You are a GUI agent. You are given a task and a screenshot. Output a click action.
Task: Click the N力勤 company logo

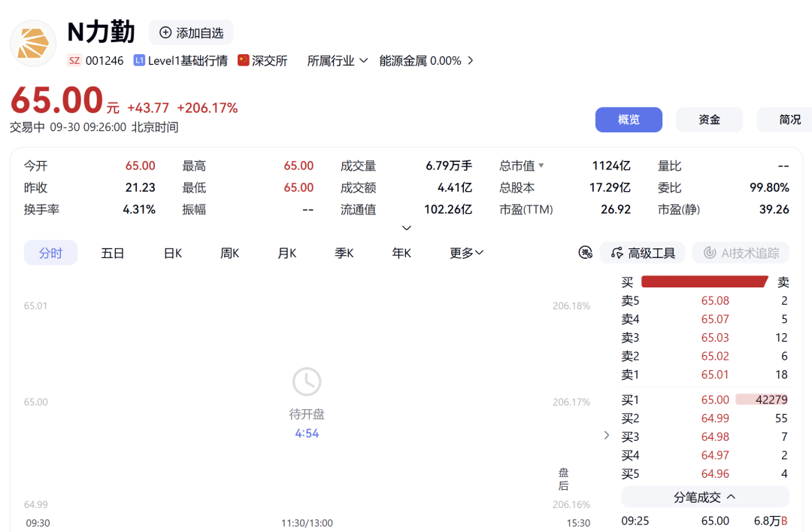tap(33, 44)
